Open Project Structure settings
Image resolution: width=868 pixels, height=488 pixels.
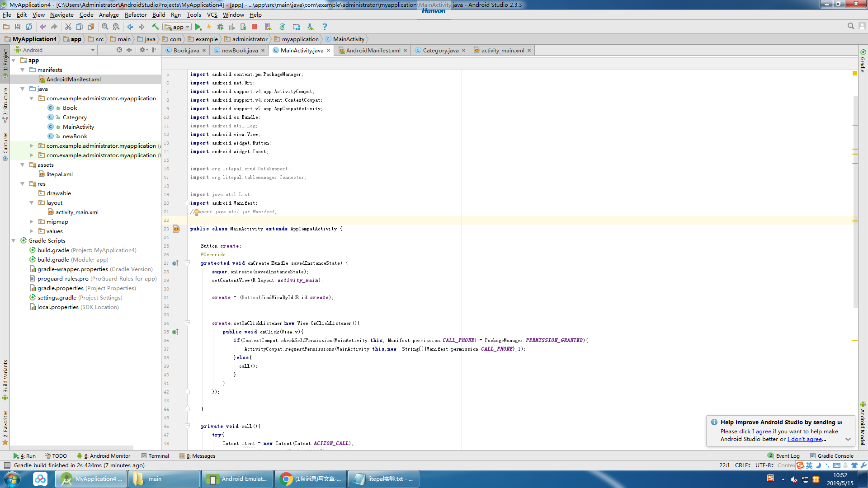click(296, 27)
